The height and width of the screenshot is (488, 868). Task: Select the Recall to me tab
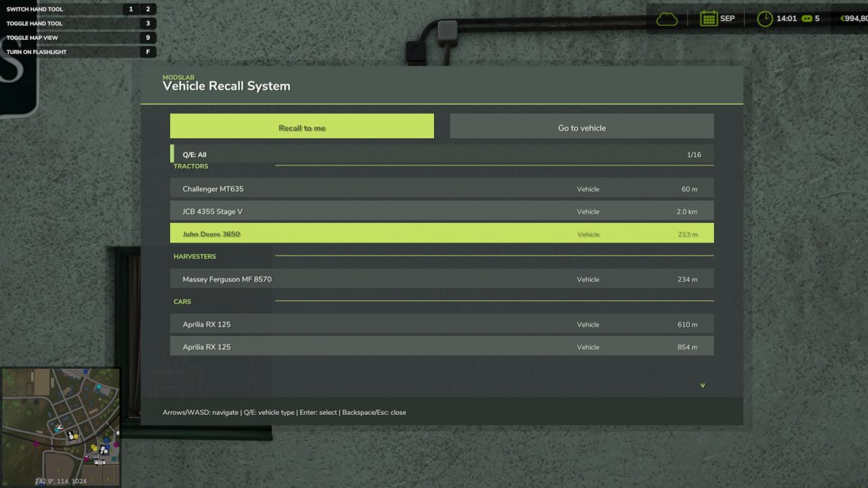click(x=302, y=126)
